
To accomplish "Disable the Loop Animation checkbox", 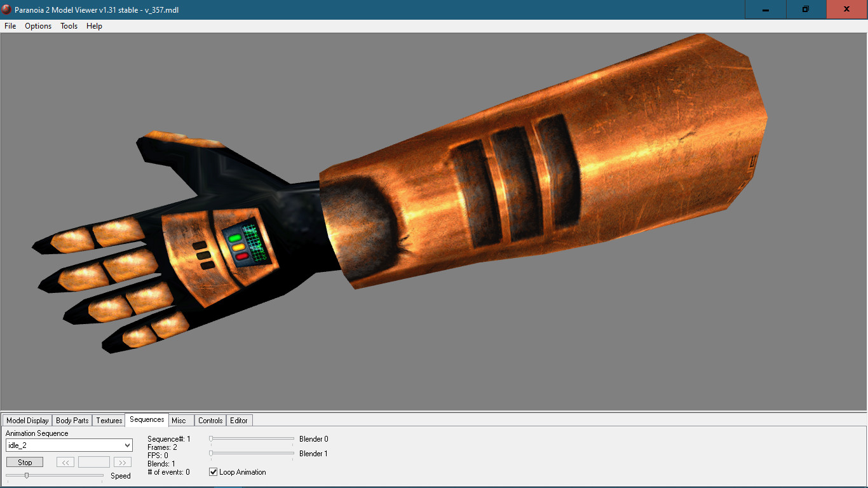I will click(214, 472).
